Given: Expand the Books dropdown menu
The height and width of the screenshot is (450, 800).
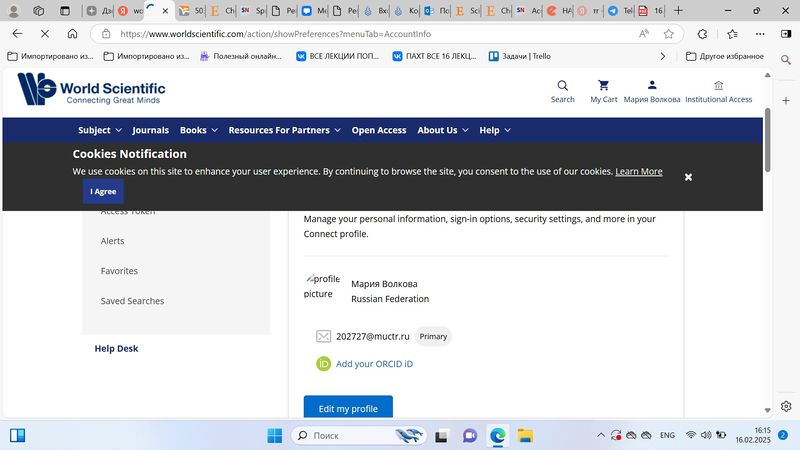Looking at the screenshot, I should [198, 130].
